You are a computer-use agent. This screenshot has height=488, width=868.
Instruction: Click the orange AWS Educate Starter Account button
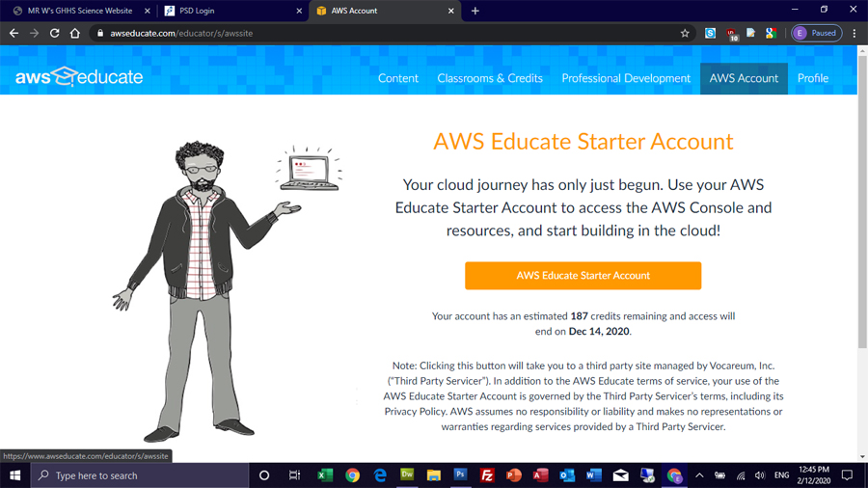point(583,275)
